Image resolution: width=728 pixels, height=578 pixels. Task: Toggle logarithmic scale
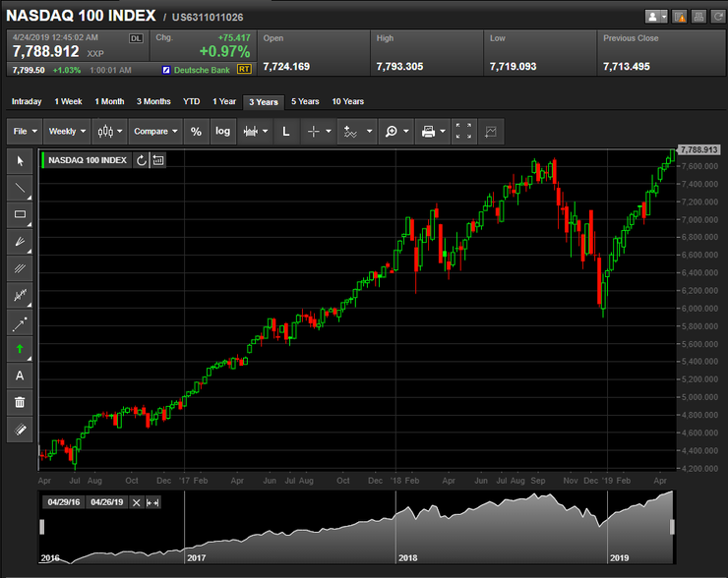click(223, 132)
